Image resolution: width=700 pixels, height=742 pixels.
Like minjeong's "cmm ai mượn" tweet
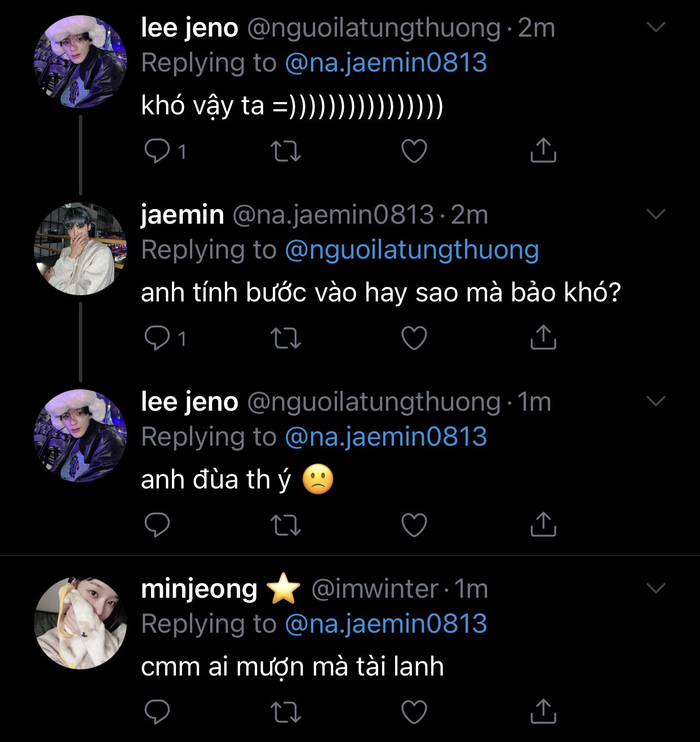click(414, 712)
